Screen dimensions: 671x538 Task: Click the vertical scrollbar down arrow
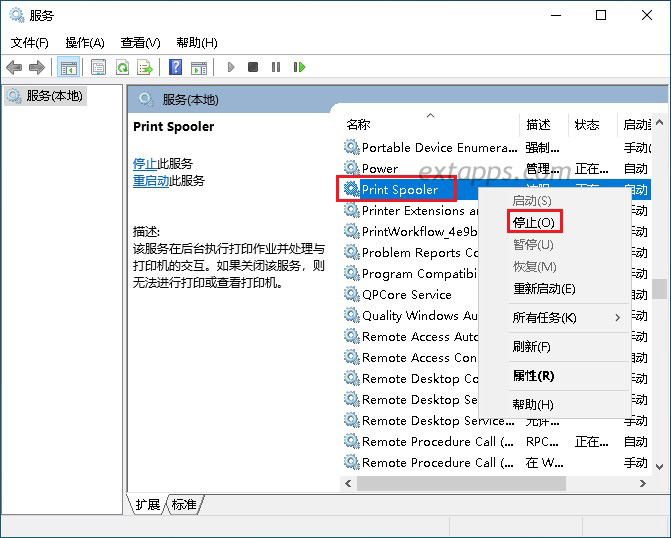pos(659,467)
